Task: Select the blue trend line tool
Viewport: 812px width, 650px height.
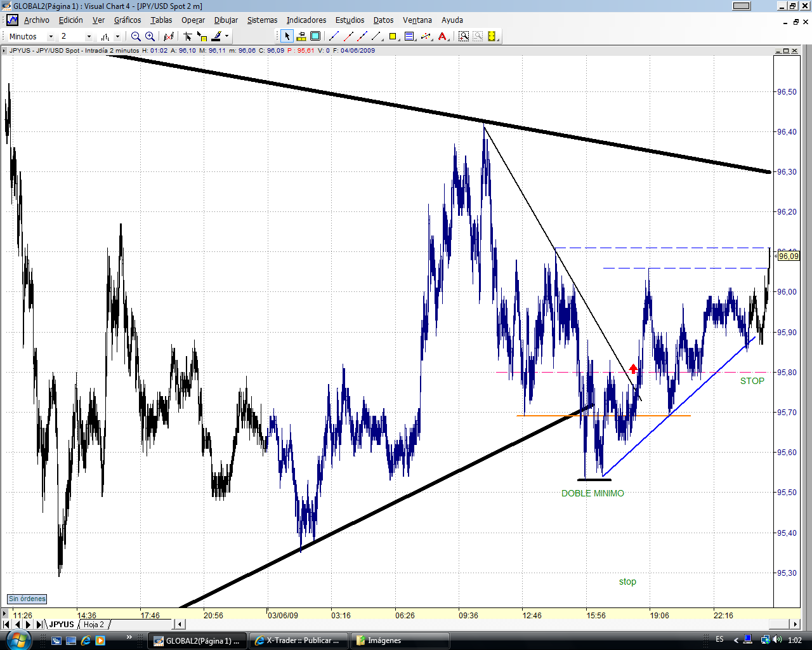Action: pos(334,37)
